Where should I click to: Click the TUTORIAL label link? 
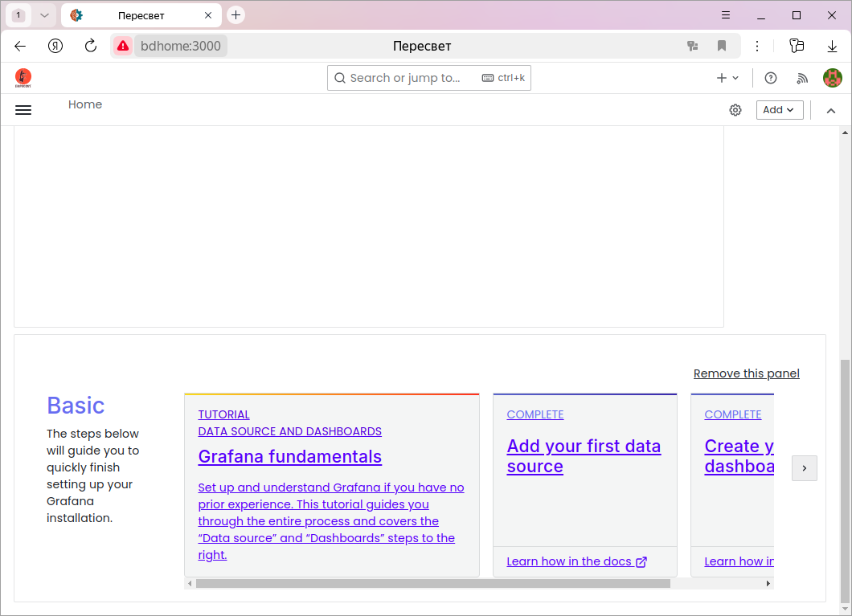point(224,414)
